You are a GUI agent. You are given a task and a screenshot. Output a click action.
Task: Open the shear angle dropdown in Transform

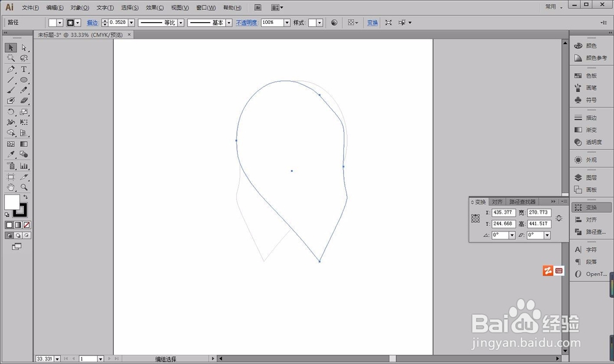(547, 235)
